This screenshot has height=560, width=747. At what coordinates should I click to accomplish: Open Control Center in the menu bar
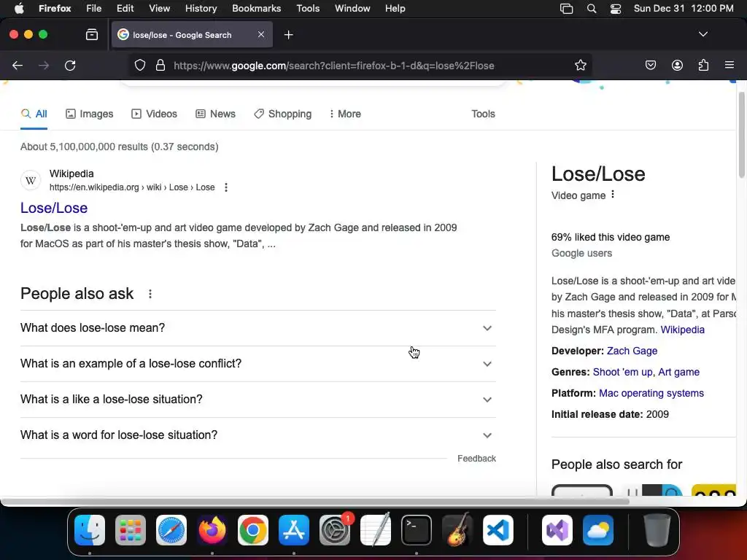(616, 9)
